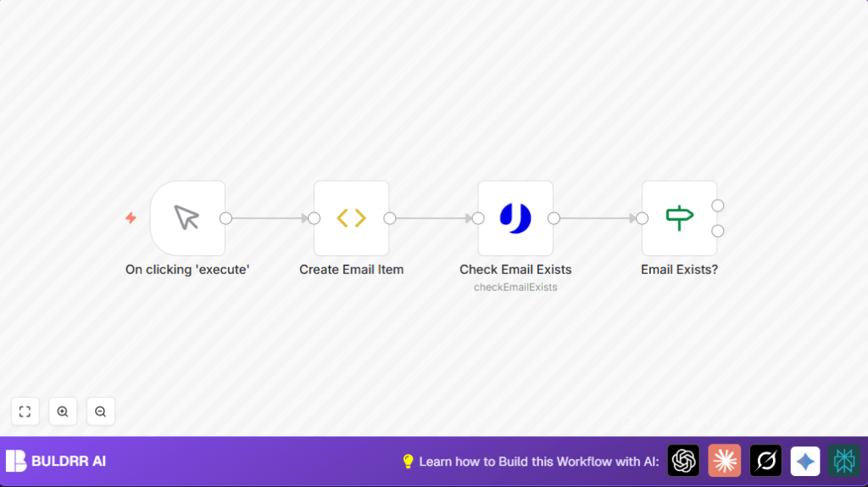This screenshot has height=487, width=868.
Task: Click the red lightning trigger indicator
Action: (x=131, y=218)
